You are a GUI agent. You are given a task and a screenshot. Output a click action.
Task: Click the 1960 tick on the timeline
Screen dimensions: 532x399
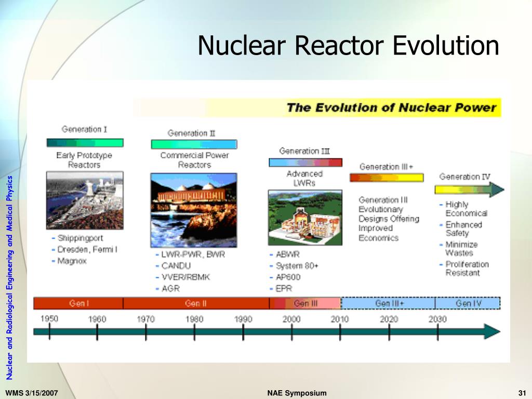97,331
